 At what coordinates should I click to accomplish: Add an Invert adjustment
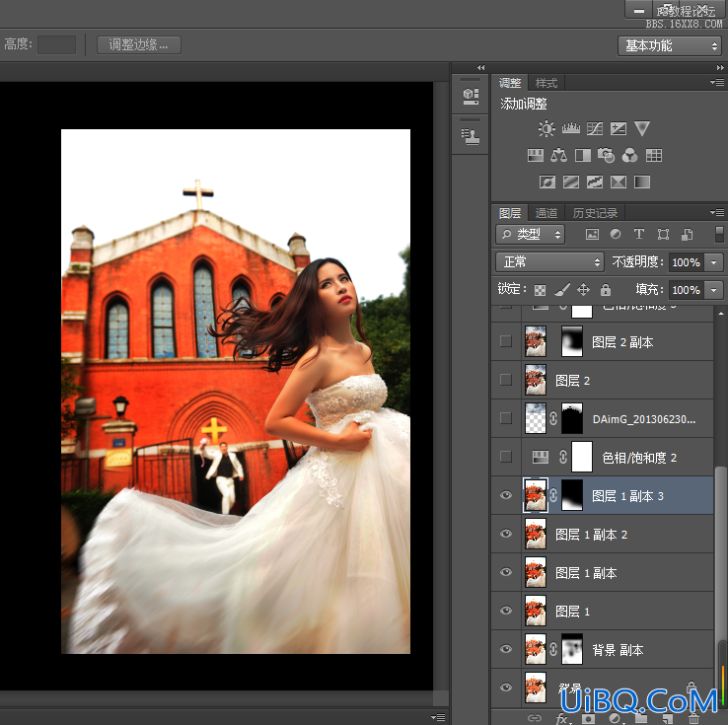pos(547,181)
